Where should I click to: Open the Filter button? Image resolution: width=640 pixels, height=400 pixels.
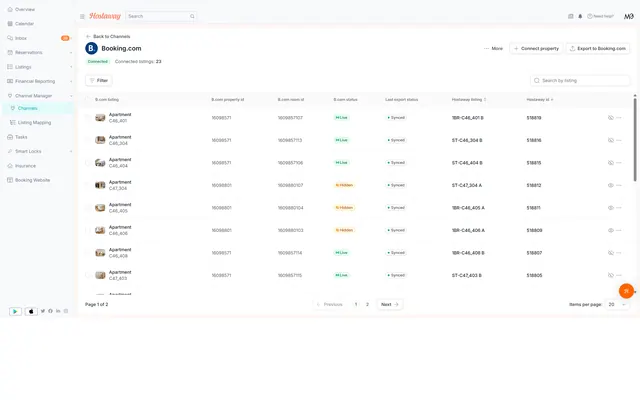point(99,80)
